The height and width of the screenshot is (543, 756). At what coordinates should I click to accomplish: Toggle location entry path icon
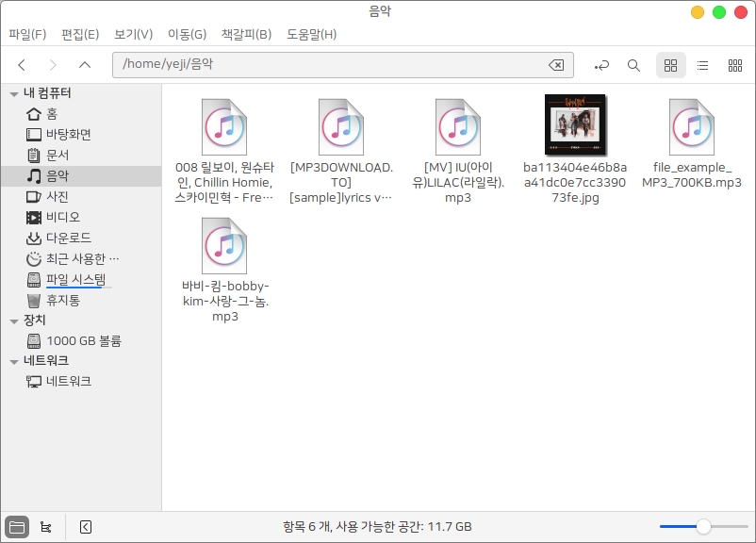601,65
